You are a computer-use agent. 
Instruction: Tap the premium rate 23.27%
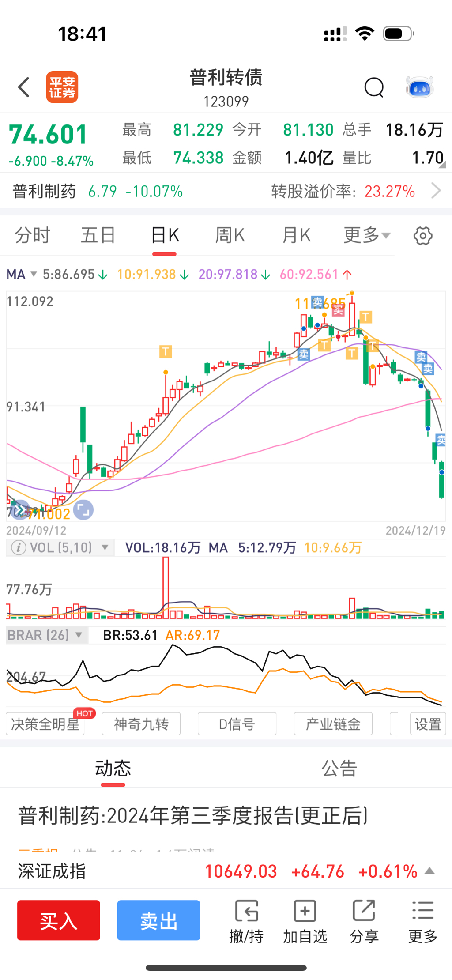pyautogui.click(x=390, y=191)
